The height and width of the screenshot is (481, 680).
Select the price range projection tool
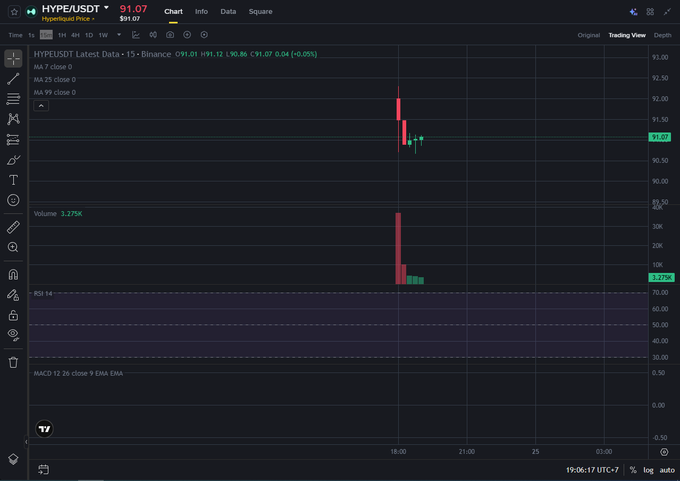[x=13, y=139]
